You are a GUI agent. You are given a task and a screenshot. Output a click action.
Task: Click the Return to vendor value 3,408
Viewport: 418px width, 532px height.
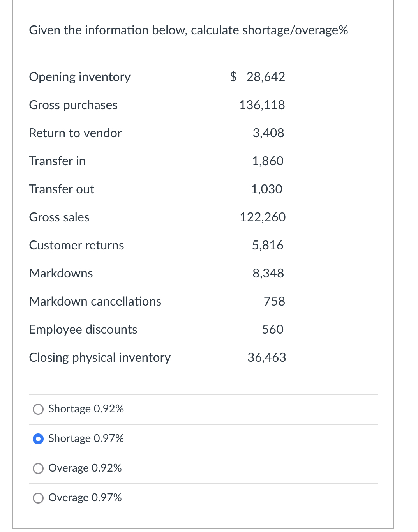(x=267, y=133)
